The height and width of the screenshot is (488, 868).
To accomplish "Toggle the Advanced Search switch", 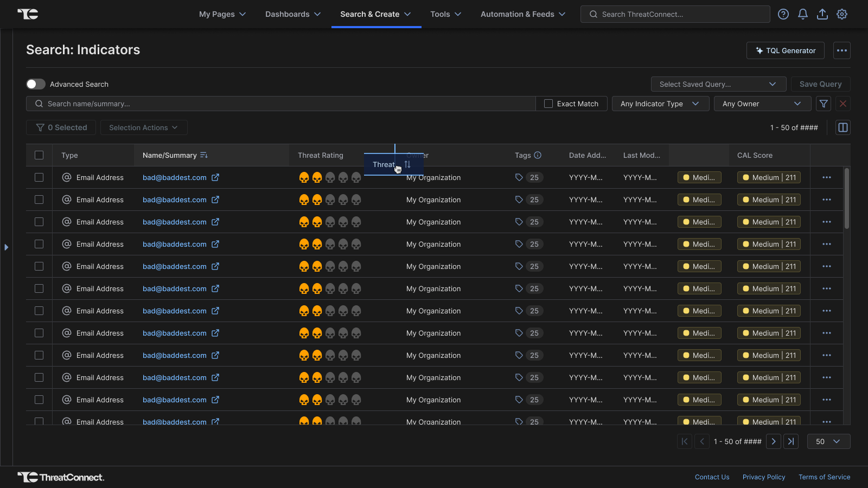I will pos(36,84).
